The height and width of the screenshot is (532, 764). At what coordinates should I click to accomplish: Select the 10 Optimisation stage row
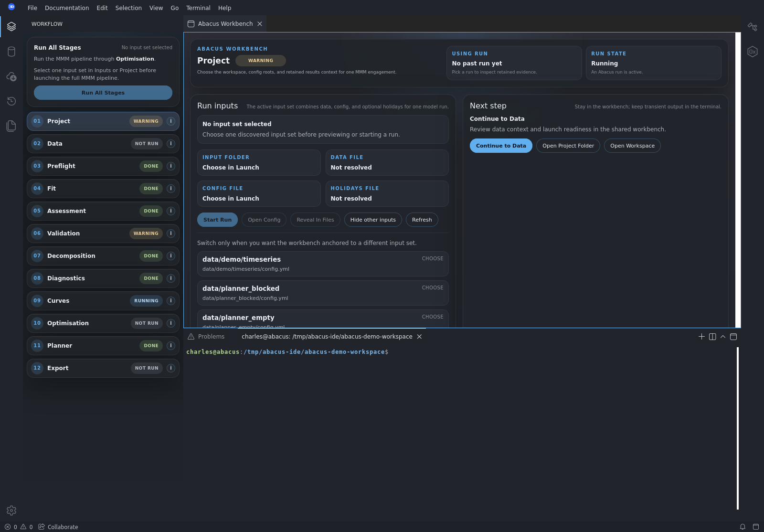coord(103,323)
